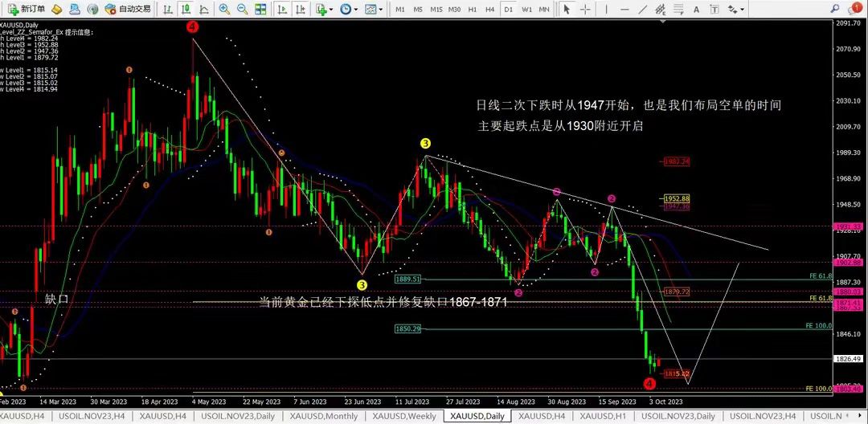Select the annotation 主要起跌点是从1930附近开启
The image size is (868, 424).
click(560, 126)
